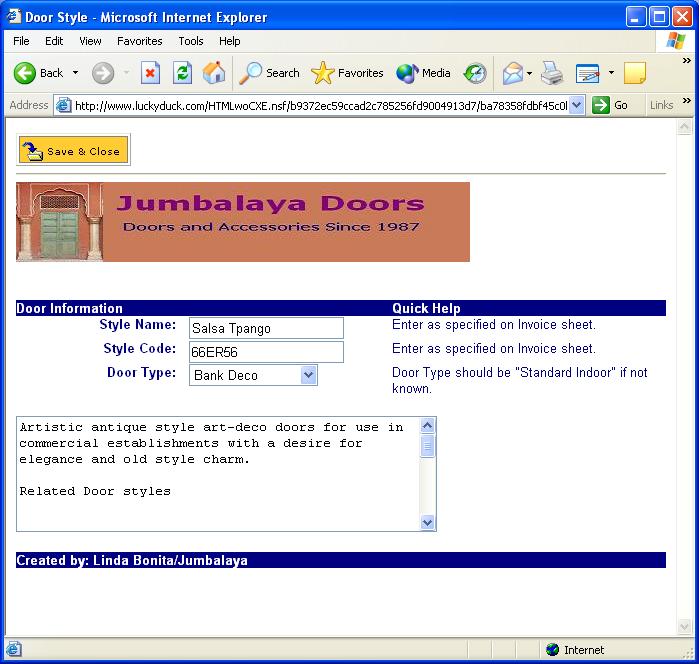This screenshot has height=664, width=699.
Task: Go to Home page icon
Action: tap(214, 73)
